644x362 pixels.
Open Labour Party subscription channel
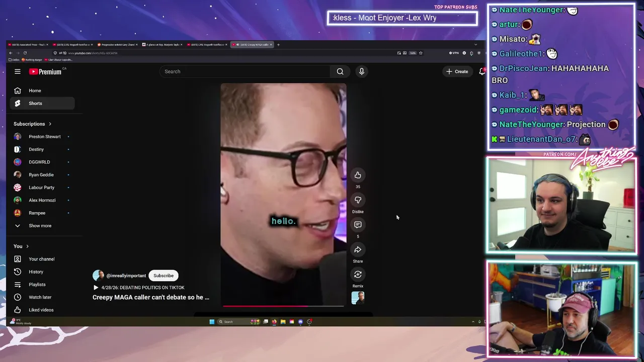pyautogui.click(x=42, y=188)
